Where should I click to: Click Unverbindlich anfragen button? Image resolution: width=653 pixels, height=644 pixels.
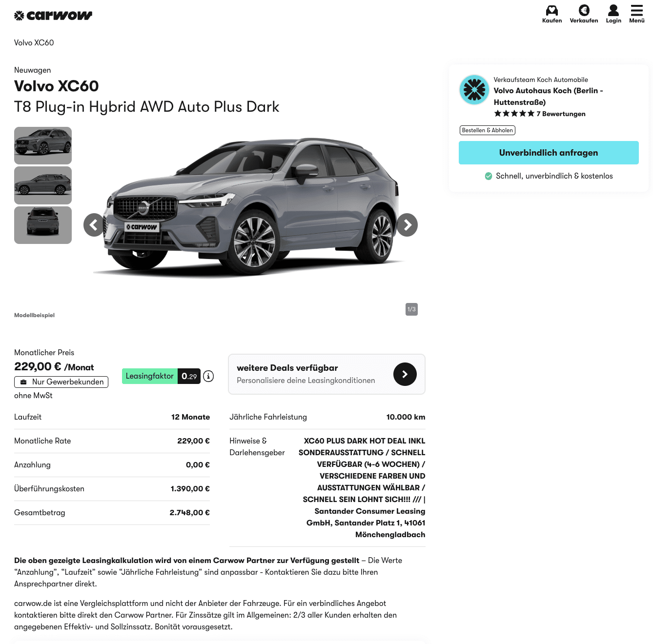(549, 153)
